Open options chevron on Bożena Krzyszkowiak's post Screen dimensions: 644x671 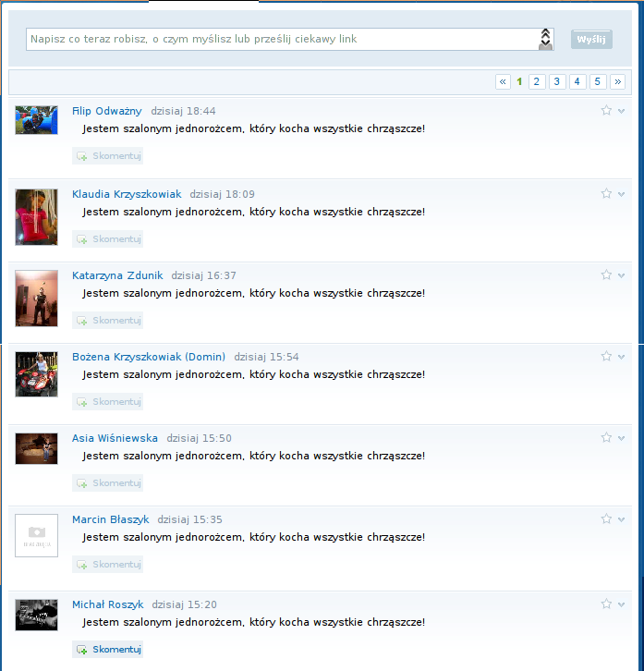pos(621,357)
